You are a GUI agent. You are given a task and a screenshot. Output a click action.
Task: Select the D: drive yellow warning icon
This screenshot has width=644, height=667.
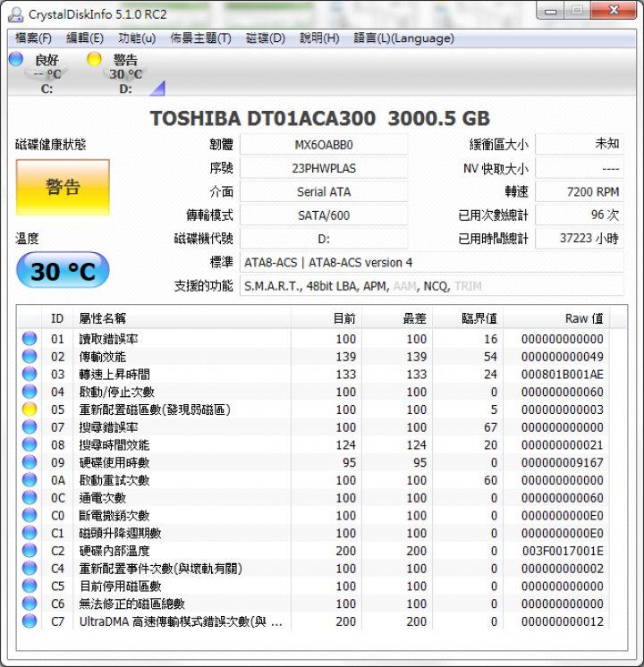click(x=94, y=59)
